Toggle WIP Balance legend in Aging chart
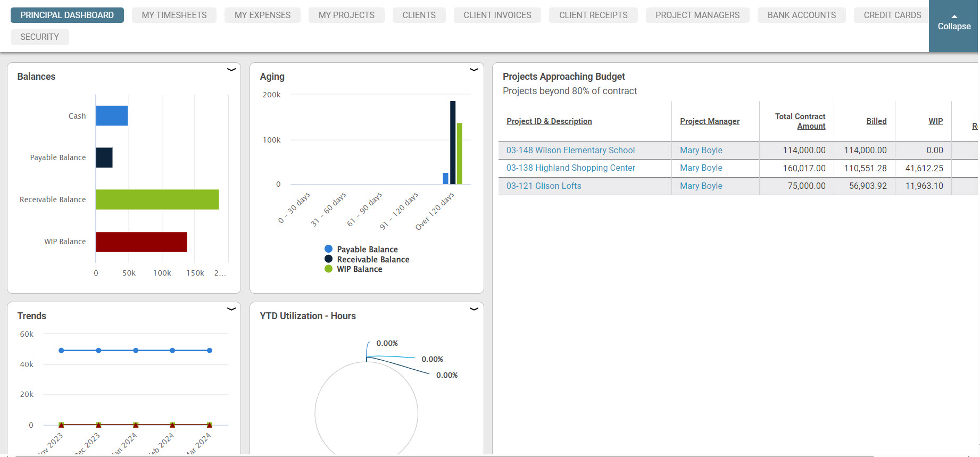The height and width of the screenshot is (457, 980). click(359, 269)
